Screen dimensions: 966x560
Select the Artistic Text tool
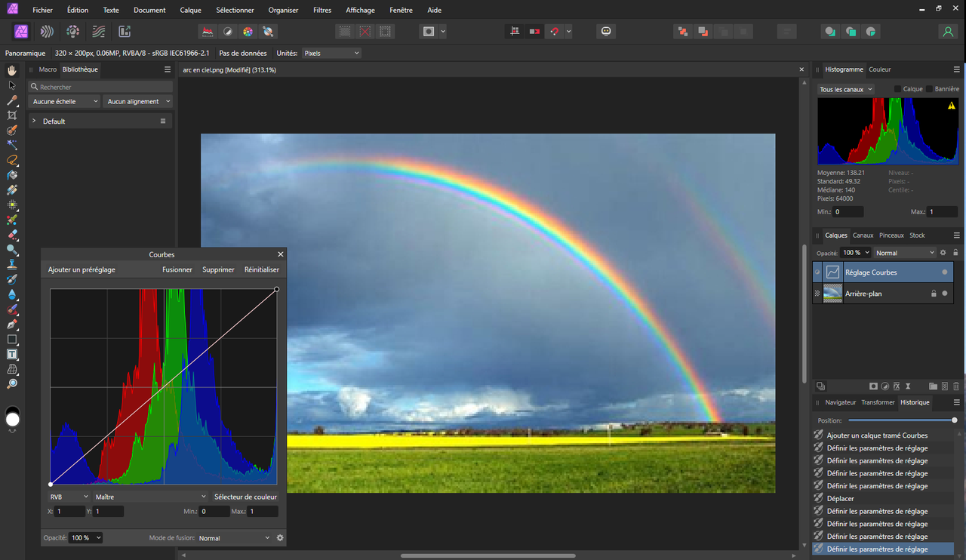click(x=12, y=354)
